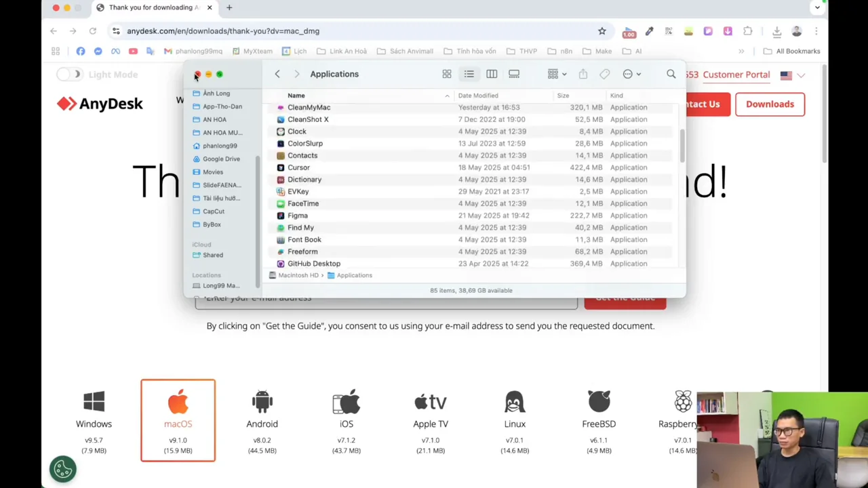Click the Downloads button on AnyDesk
Image resolution: width=868 pixels, height=488 pixels.
770,104
